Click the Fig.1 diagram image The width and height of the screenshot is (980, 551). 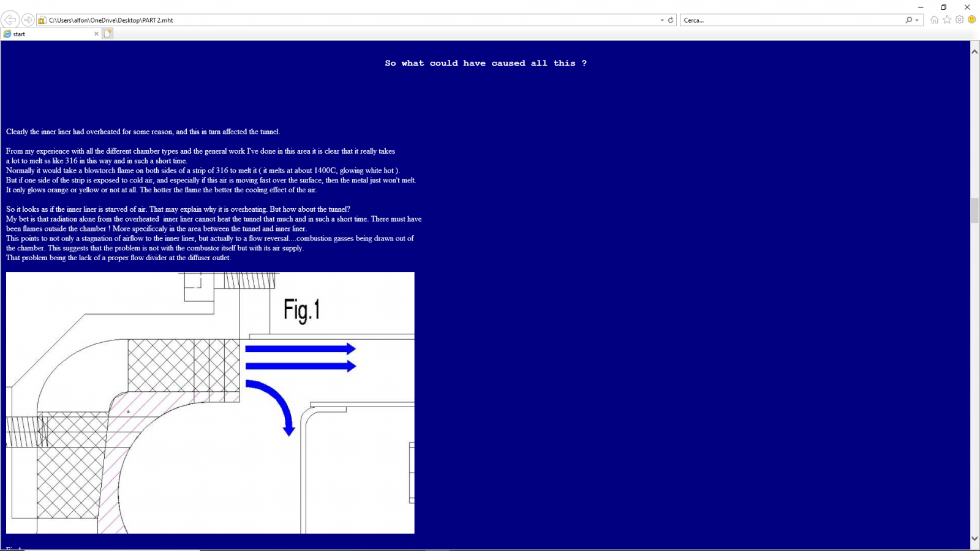[x=210, y=403]
